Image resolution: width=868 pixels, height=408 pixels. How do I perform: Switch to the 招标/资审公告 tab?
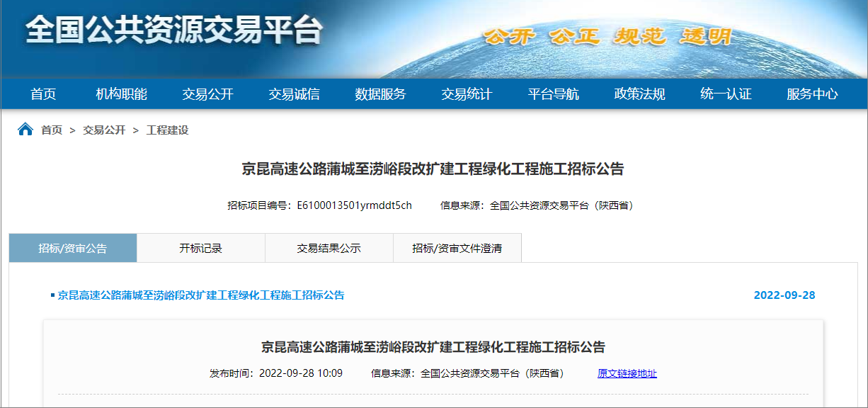pyautogui.click(x=73, y=249)
